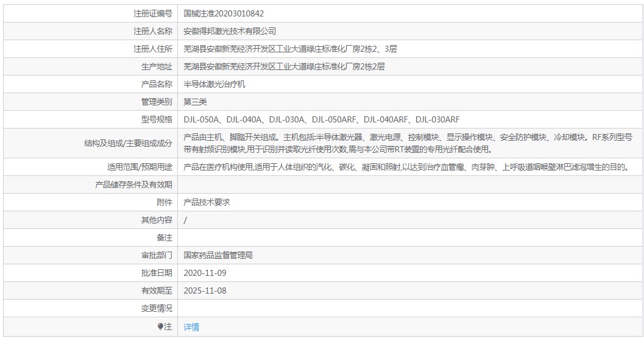Click the 注册证编号 label
The height and width of the screenshot is (338, 644).
[153, 13]
